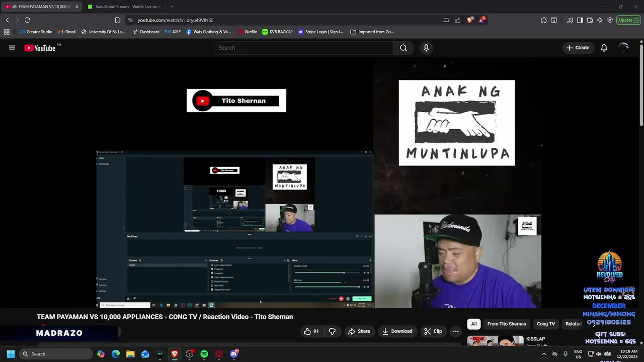
Task: Open Spotify from the taskbar
Action: pyautogui.click(x=204, y=354)
